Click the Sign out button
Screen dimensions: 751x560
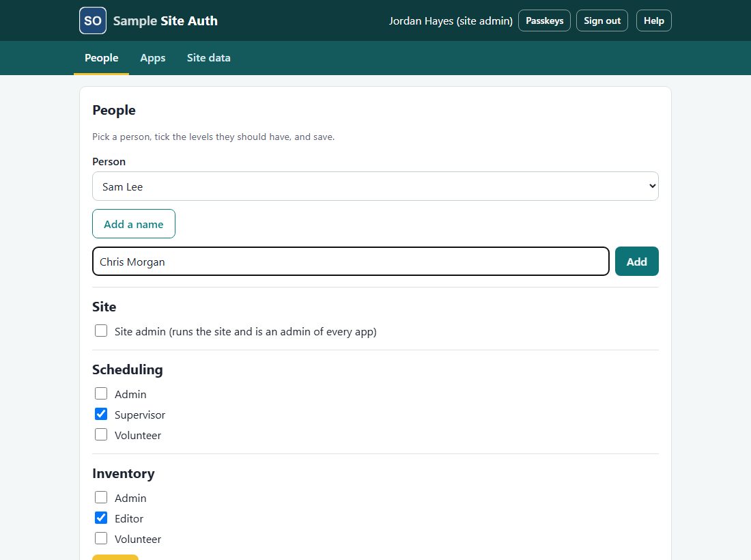[x=601, y=20]
